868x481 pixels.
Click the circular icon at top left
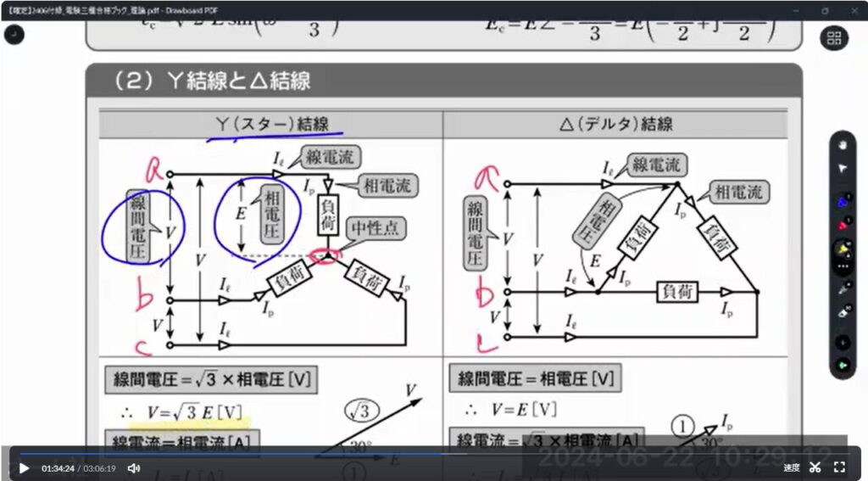14,34
